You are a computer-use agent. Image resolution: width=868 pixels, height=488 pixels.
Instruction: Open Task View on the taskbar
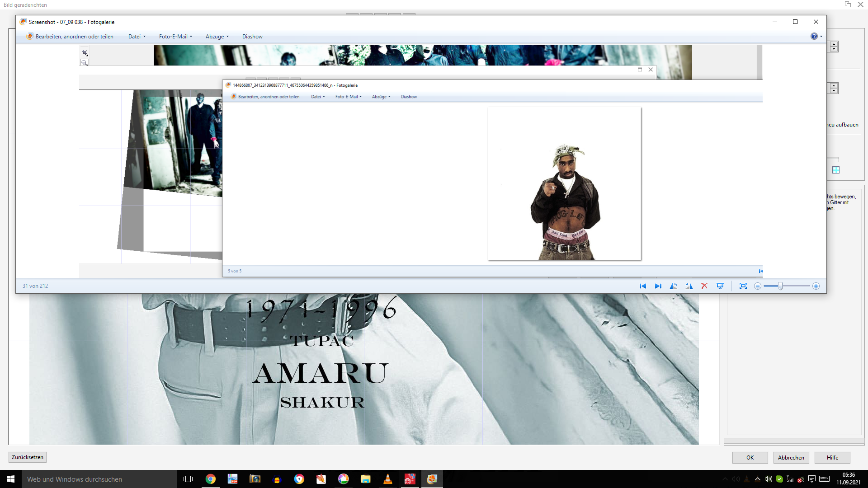pyautogui.click(x=188, y=479)
